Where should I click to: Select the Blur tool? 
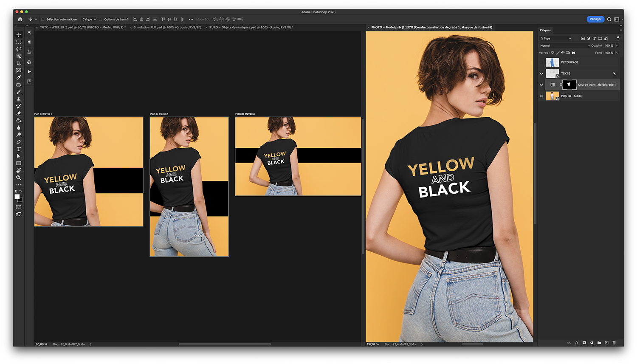(x=19, y=127)
